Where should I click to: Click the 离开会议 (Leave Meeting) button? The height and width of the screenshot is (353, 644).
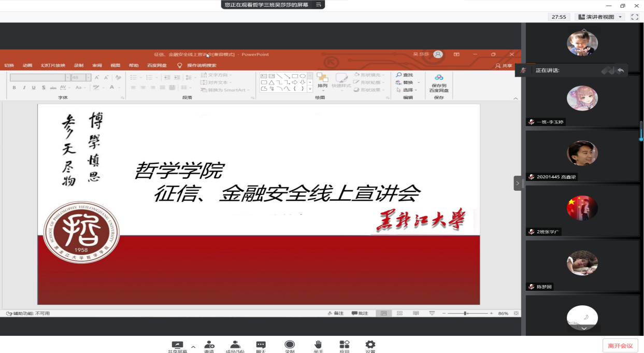click(x=620, y=346)
